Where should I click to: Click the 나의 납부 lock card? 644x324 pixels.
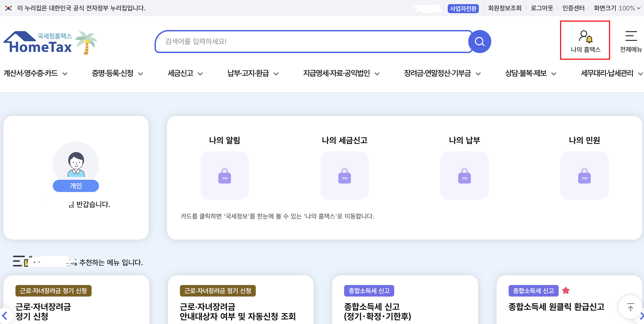click(x=464, y=175)
